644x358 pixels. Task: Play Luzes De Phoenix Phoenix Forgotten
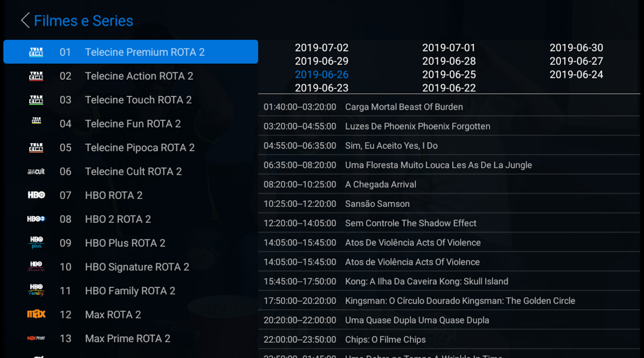pyautogui.click(x=449, y=126)
